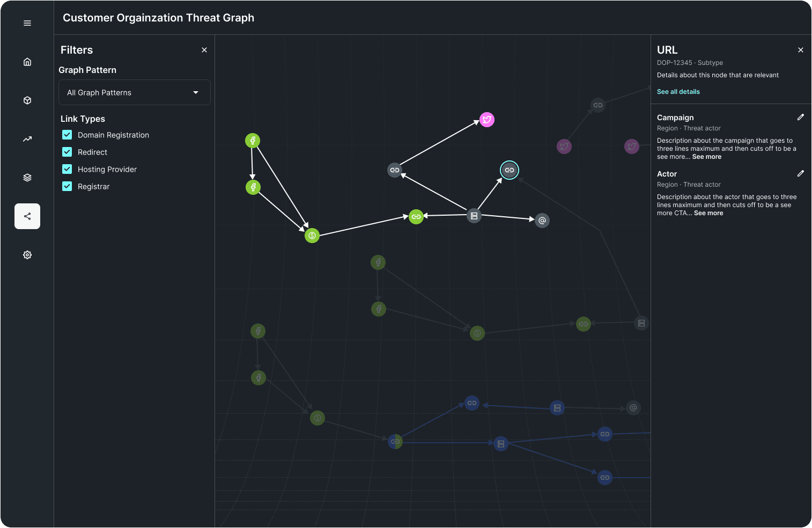Open the hamburger menu in sidebar

(27, 23)
